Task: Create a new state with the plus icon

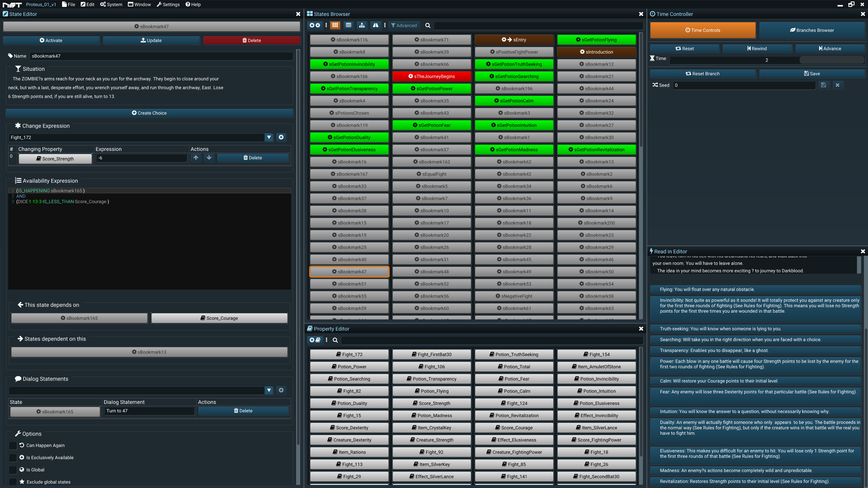Action: (312, 25)
